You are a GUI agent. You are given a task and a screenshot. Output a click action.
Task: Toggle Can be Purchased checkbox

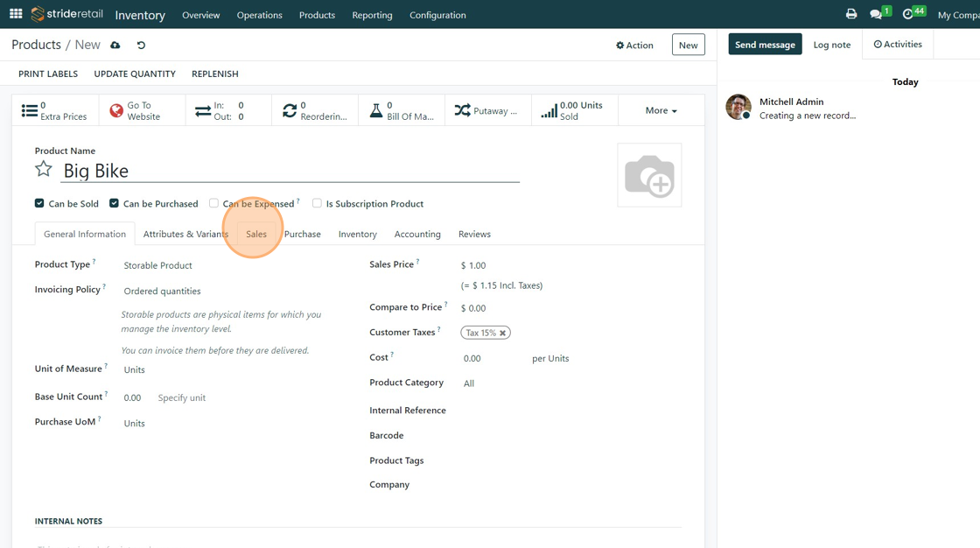coord(114,203)
